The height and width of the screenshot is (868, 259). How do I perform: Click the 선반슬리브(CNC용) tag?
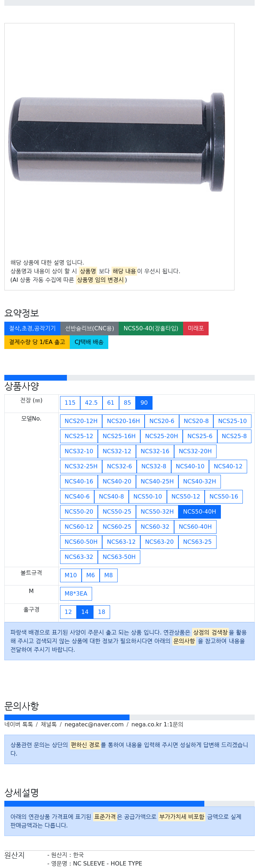point(90,329)
